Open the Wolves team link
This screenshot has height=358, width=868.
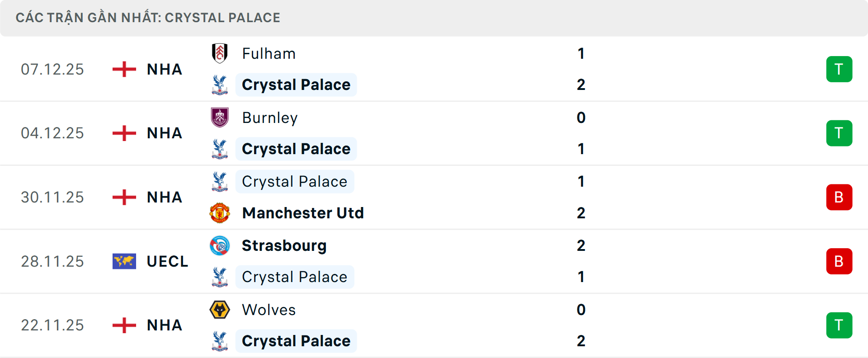269,310
